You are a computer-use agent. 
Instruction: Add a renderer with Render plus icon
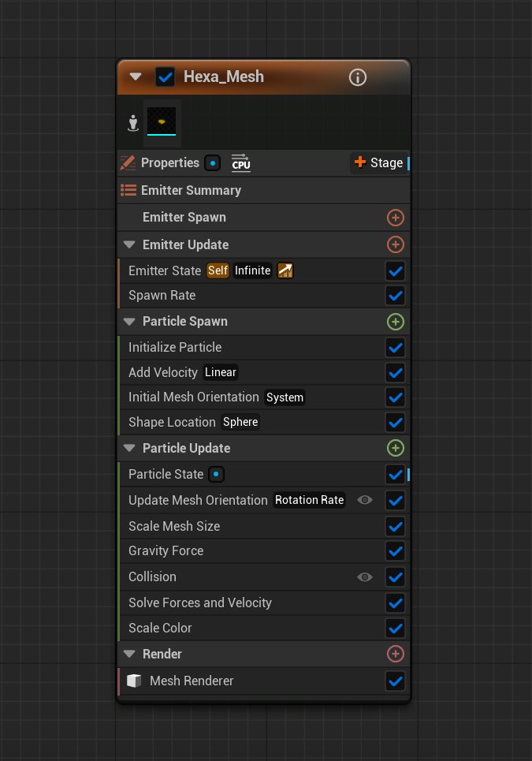pos(395,654)
